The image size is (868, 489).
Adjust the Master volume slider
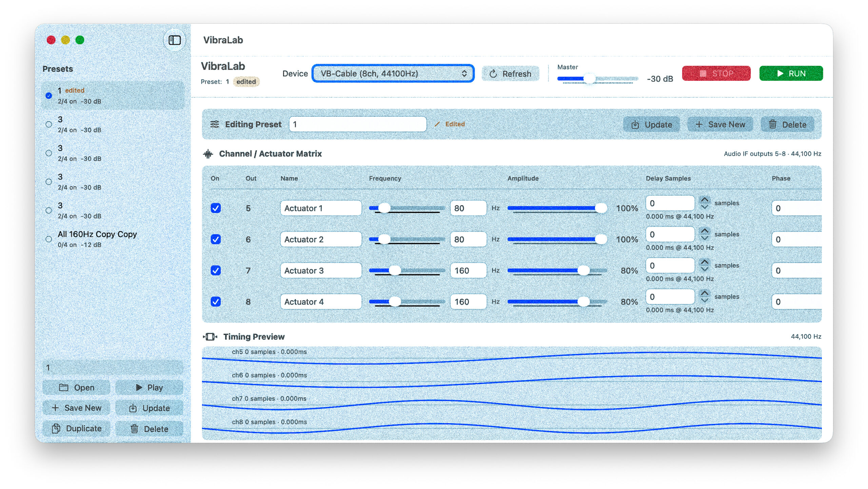click(x=598, y=79)
